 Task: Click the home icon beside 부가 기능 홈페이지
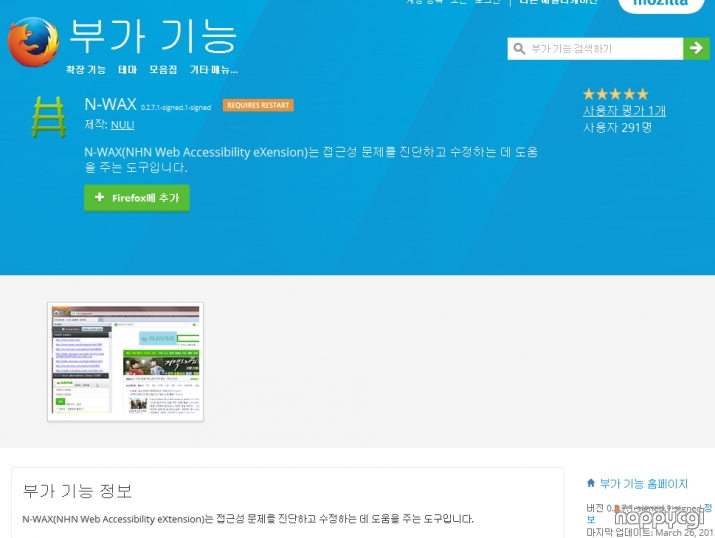[x=591, y=483]
